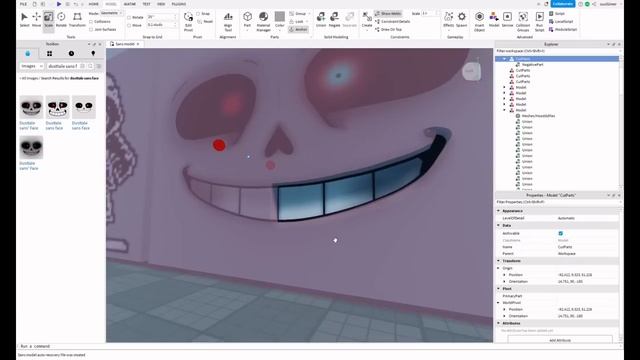Screen dimensions: 640x360
Task: Open the Align Tool
Action: [228, 21]
